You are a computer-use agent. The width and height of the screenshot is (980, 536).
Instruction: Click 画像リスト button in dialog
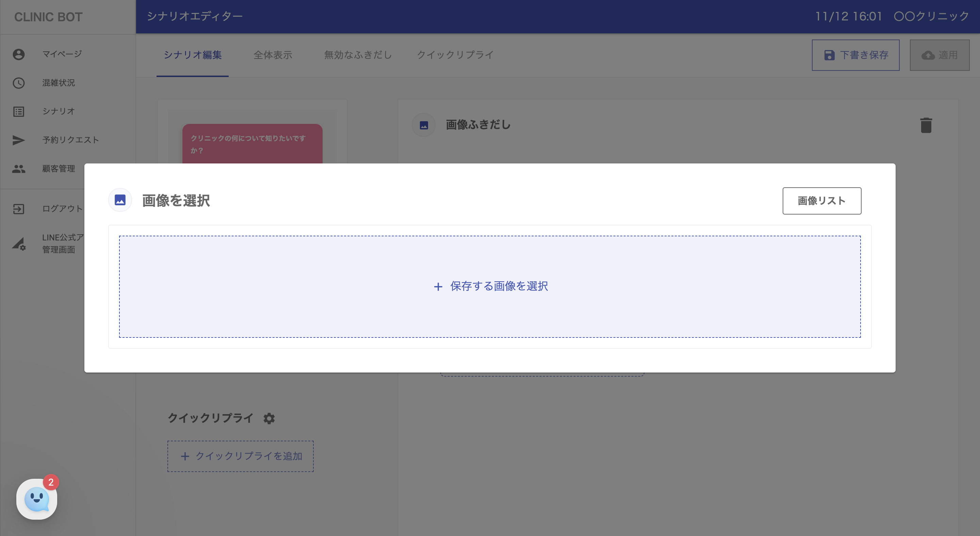tap(822, 201)
